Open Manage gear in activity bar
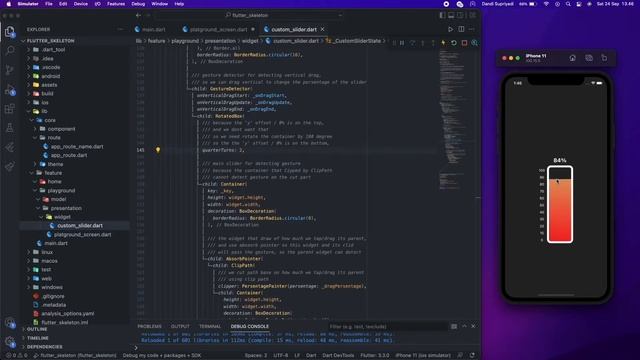Screen dimensions: 640x360 click(x=10, y=341)
